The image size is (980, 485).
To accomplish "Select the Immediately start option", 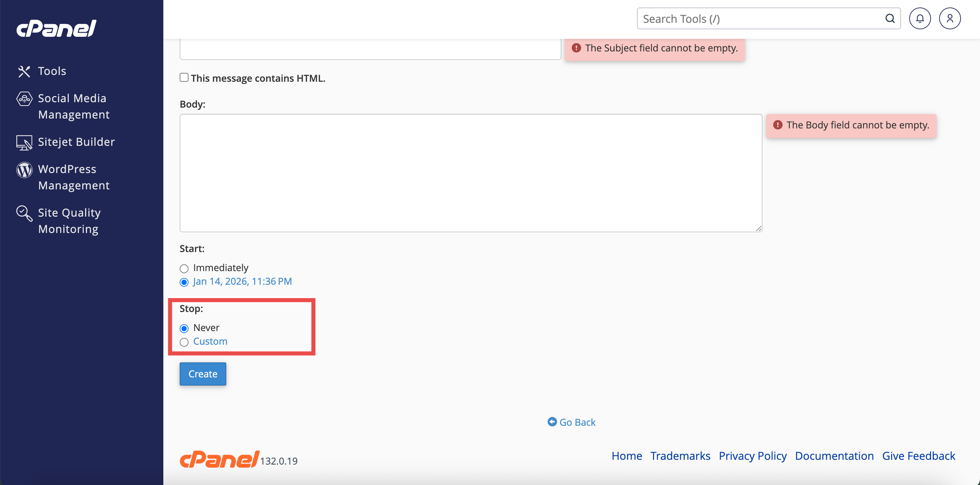I will (184, 269).
